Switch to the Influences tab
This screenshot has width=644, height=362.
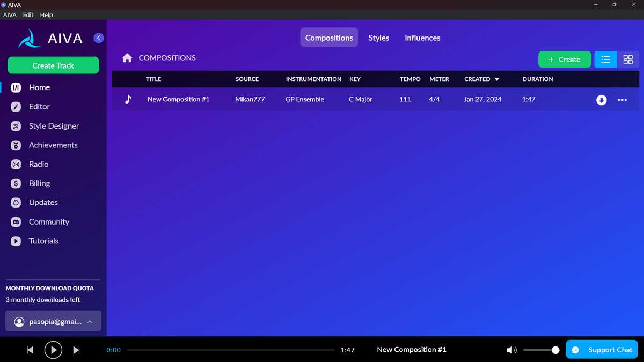(422, 38)
